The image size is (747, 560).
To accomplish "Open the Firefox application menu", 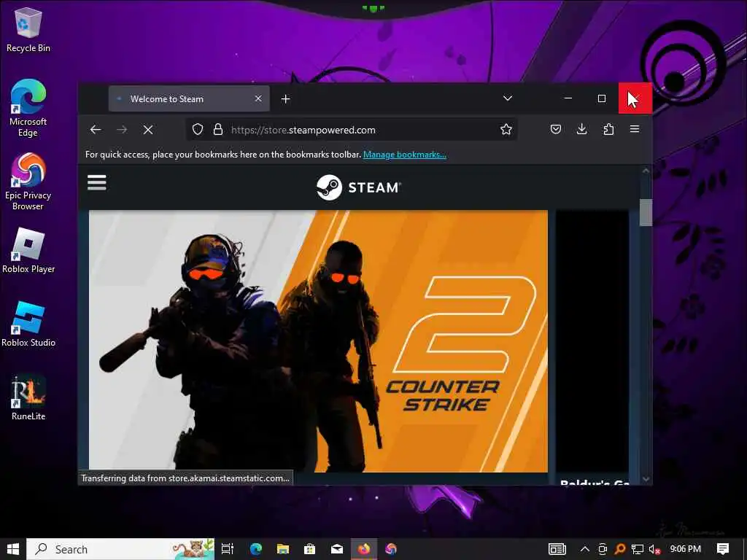I will pyautogui.click(x=635, y=129).
